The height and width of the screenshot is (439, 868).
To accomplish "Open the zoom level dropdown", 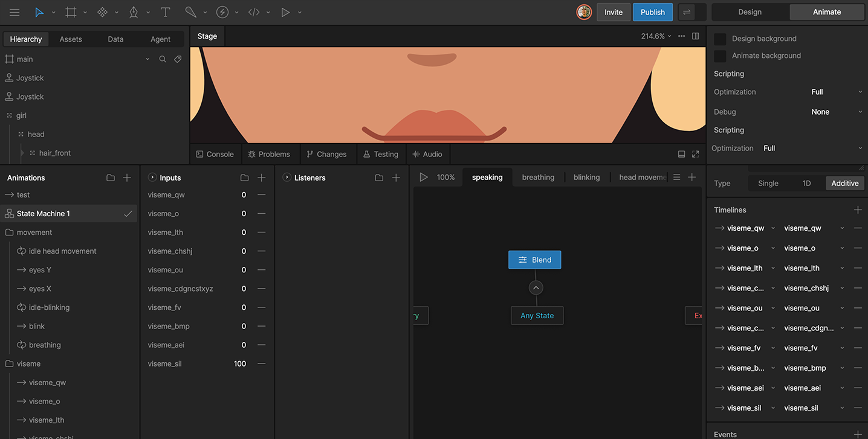I will tap(655, 36).
